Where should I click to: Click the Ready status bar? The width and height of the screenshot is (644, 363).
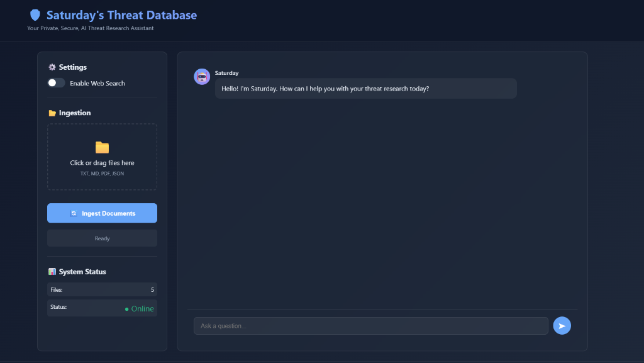(x=103, y=238)
